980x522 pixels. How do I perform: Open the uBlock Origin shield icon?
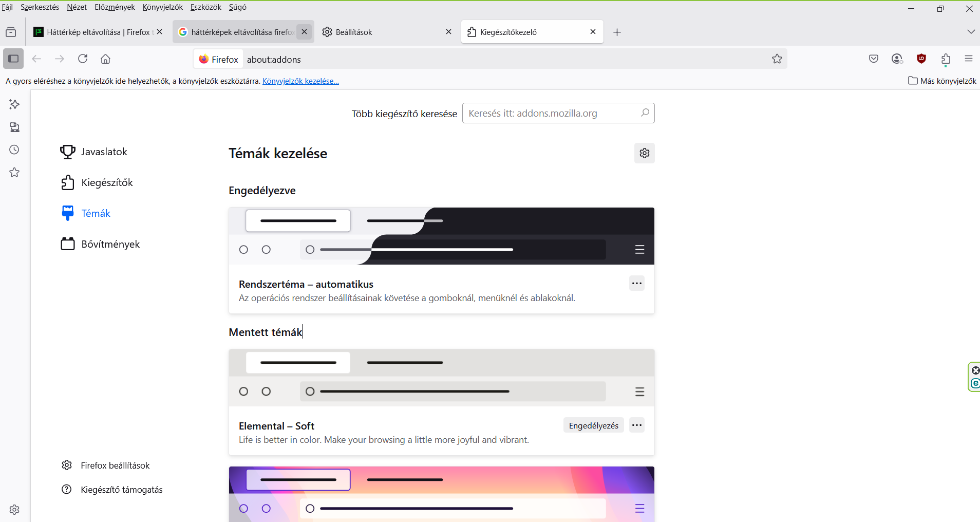[x=921, y=59]
